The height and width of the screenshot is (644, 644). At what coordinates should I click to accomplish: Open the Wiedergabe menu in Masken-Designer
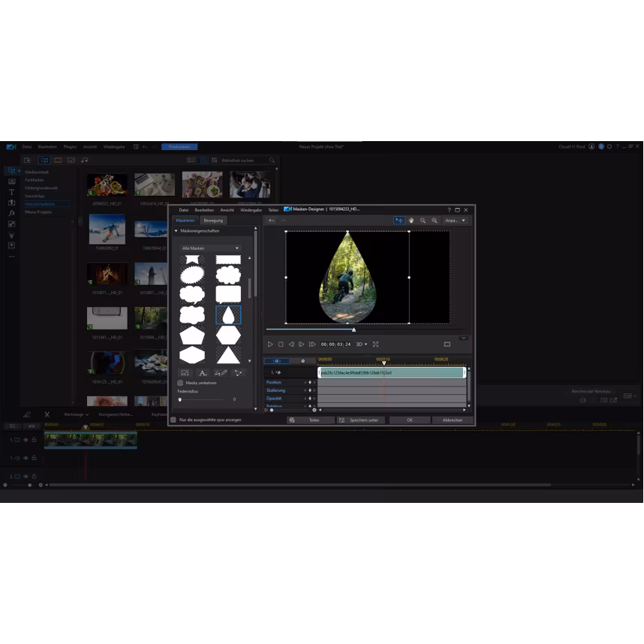[251, 210]
